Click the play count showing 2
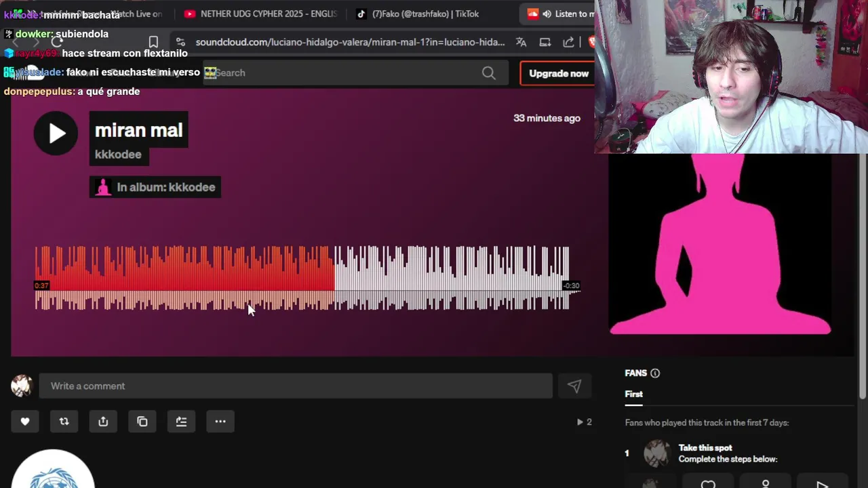The image size is (868, 488). point(585,422)
